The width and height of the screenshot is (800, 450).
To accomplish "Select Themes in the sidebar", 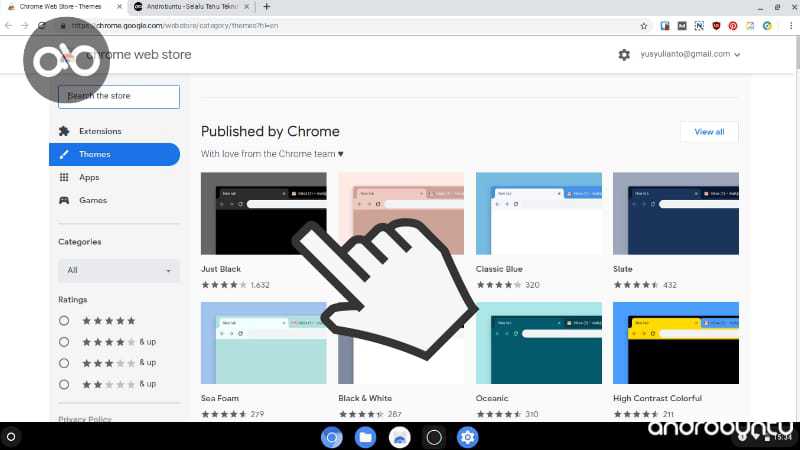I will click(x=114, y=154).
